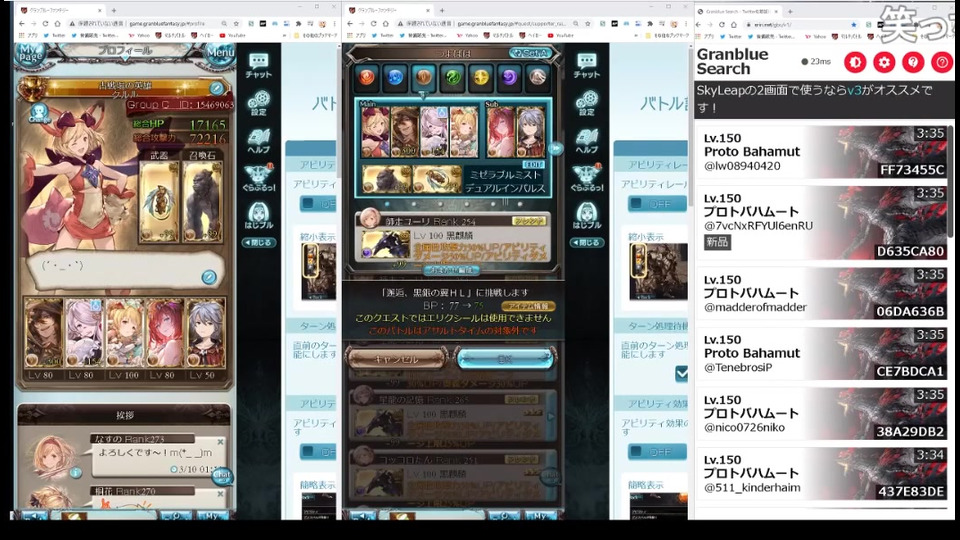Toggle dark mode in Granblue Search
Viewport: 960px width, 540px height.
[855, 62]
